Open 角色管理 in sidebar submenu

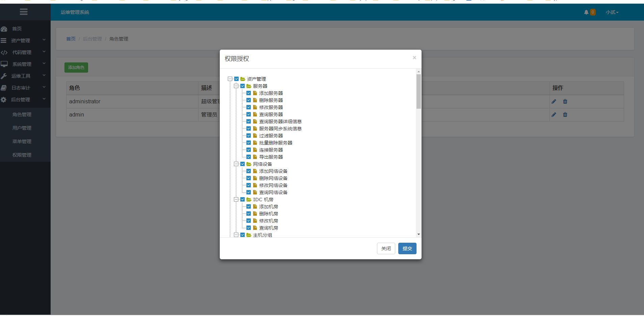point(22,114)
